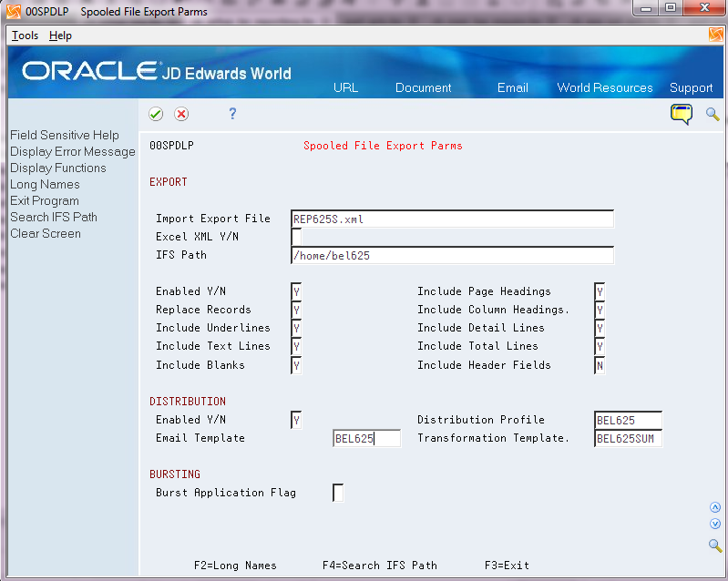Click the Replace Records field
Image resolution: width=728 pixels, height=581 pixels.
pyautogui.click(x=296, y=310)
